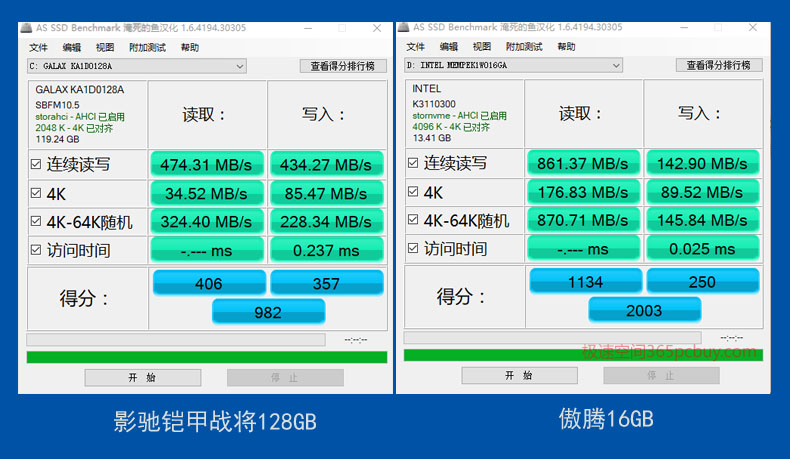Toggle the 4K-64K随机 checkbox in the GALAX window
This screenshot has height=459, width=790.
[x=36, y=221]
